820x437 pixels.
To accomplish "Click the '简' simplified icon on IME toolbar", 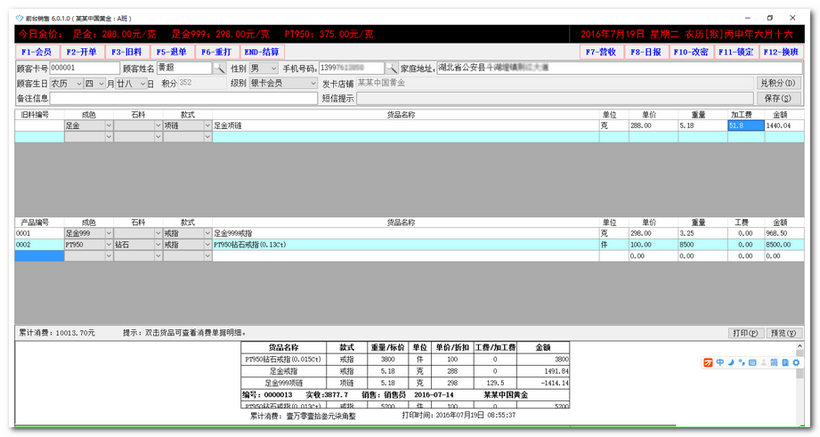I will coord(774,362).
